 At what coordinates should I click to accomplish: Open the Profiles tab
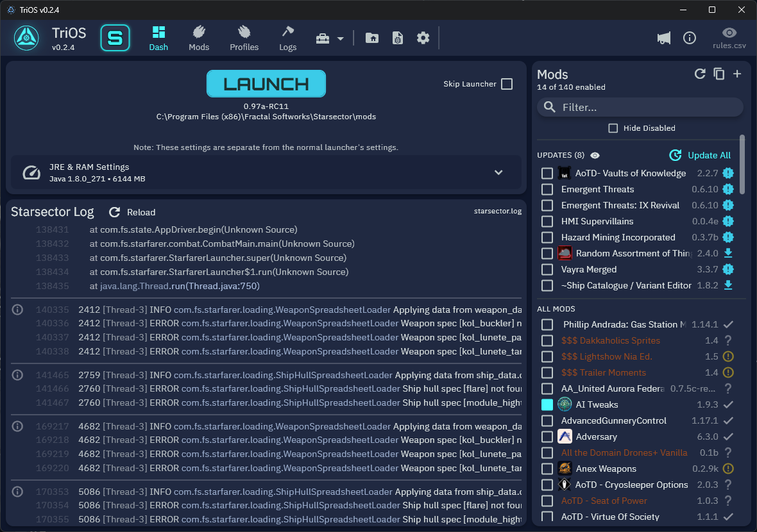tap(244, 38)
